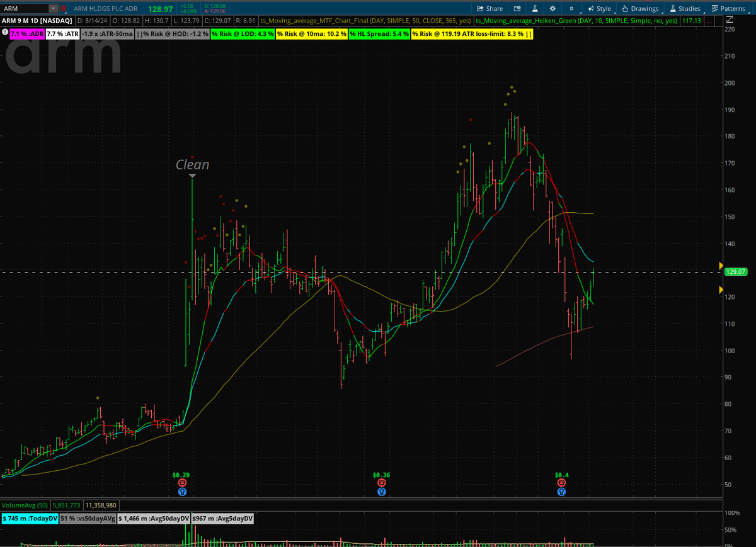Click the 'ARM 9 M 1D [NASDAQ]' chart title
The height and width of the screenshot is (547, 756).
pos(38,20)
